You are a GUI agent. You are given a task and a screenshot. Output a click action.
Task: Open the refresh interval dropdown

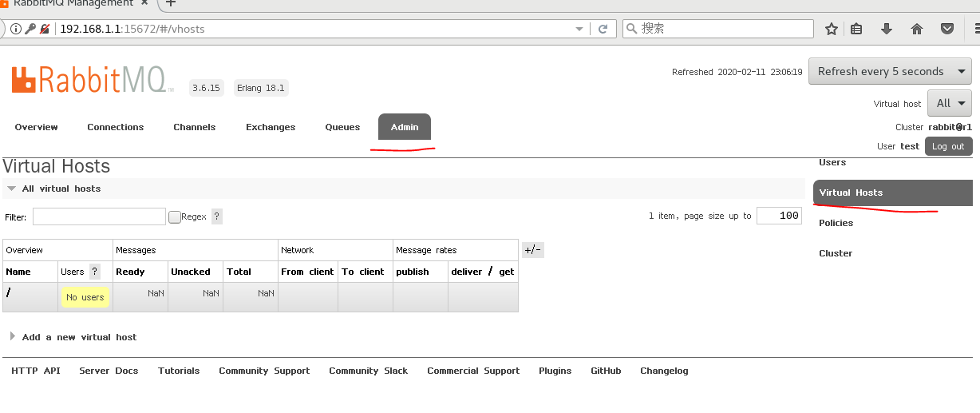coord(890,71)
